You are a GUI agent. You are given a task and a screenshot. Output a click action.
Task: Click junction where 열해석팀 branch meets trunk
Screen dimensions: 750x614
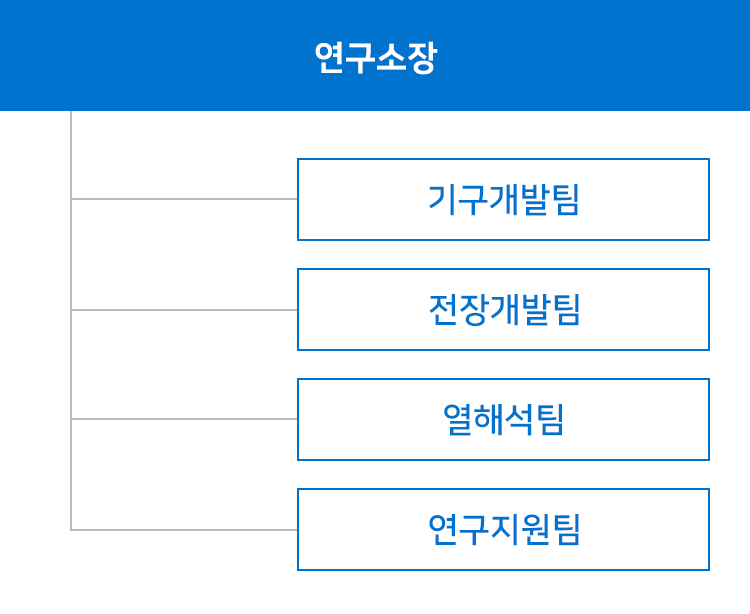pos(71,419)
